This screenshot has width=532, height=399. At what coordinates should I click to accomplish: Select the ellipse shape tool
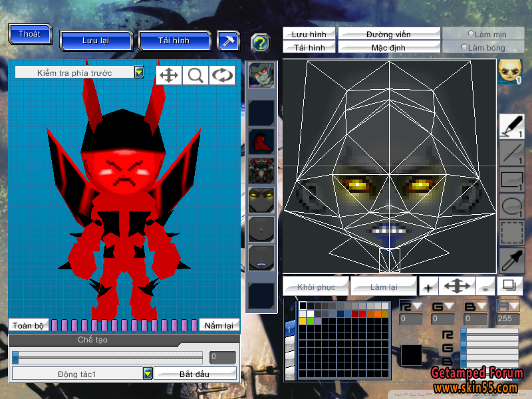pyautogui.click(x=511, y=206)
